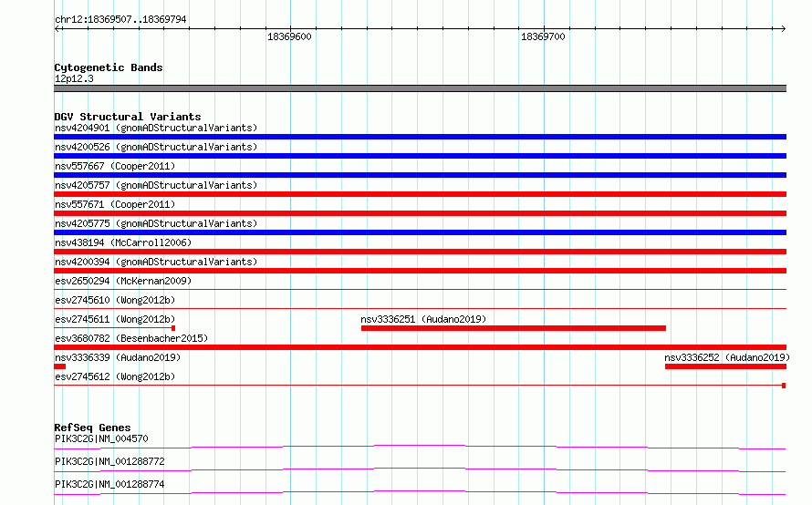Click the magenta line under NM_004570
812x505 pixels.
(420, 447)
